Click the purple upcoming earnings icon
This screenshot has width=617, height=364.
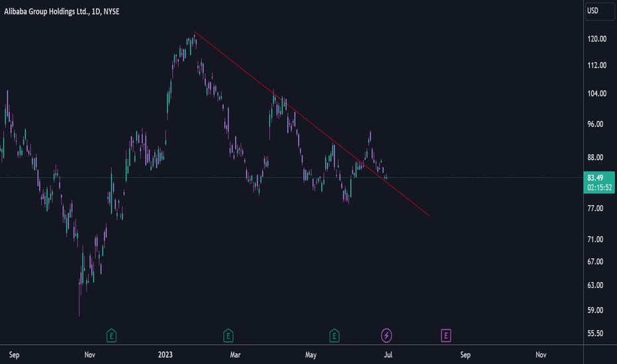[x=446, y=336]
